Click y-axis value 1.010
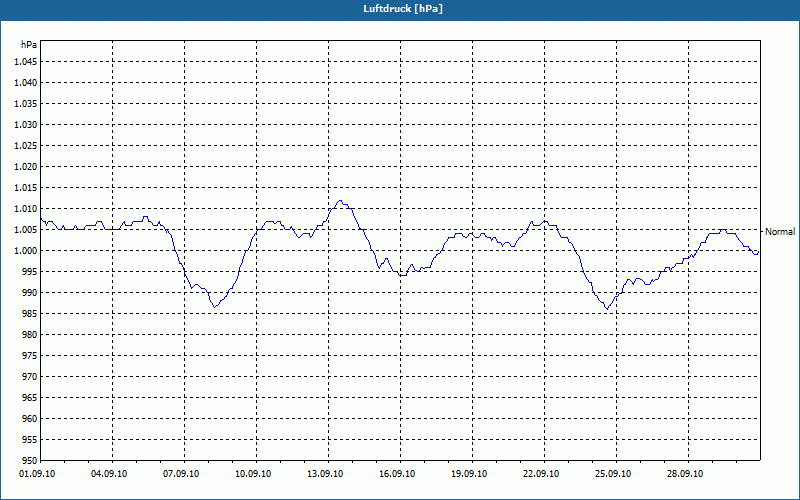 (26, 209)
